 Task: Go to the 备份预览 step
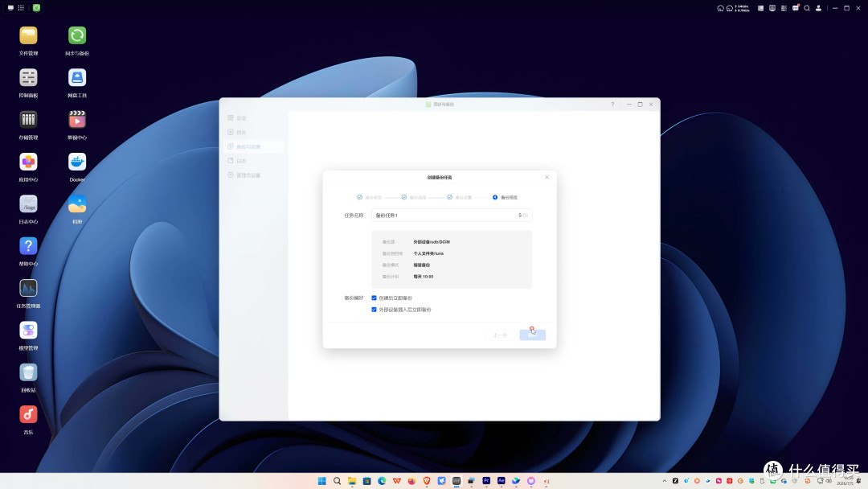(505, 197)
